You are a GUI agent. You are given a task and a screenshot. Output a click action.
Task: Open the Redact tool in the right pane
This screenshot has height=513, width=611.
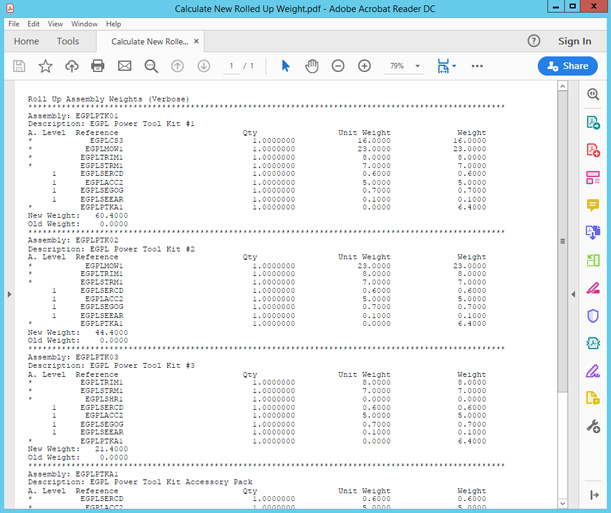pos(593,288)
